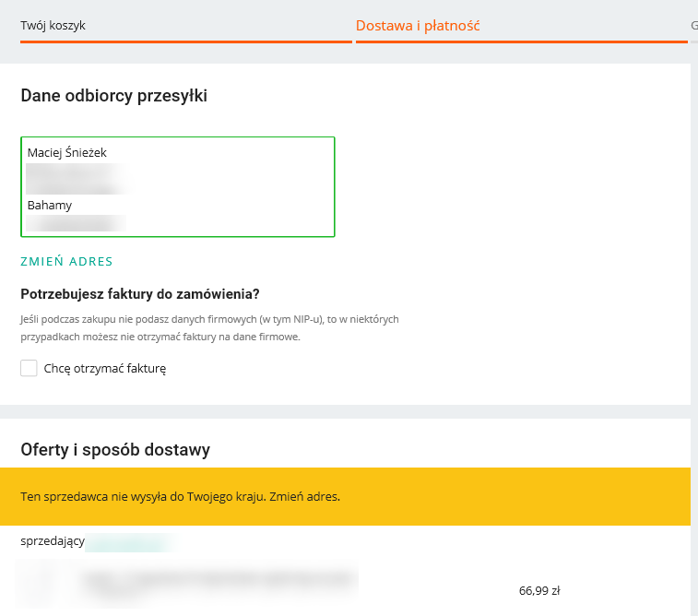Image resolution: width=698 pixels, height=616 pixels.
Task: Open the blurred seller name next to sprzedający
Action: (x=131, y=542)
